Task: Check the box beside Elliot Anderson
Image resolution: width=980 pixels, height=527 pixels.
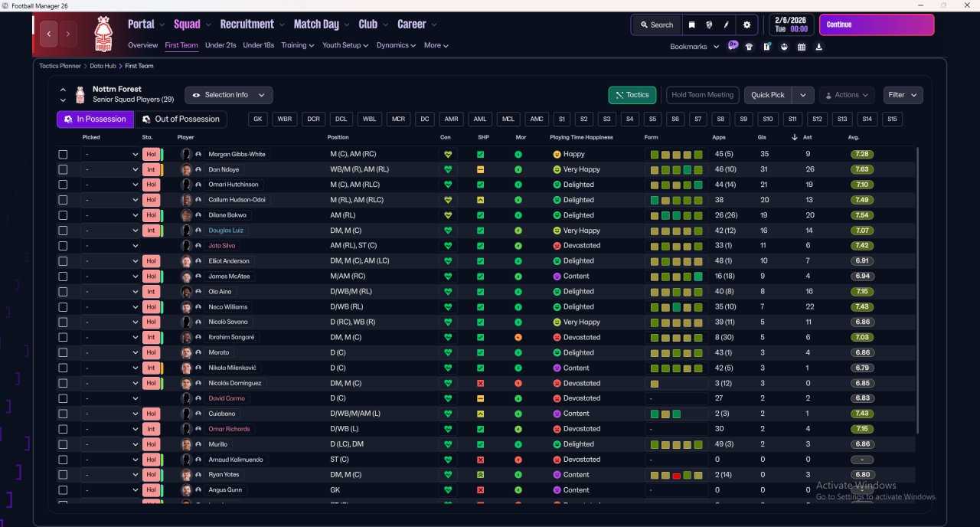Action: [x=63, y=261]
